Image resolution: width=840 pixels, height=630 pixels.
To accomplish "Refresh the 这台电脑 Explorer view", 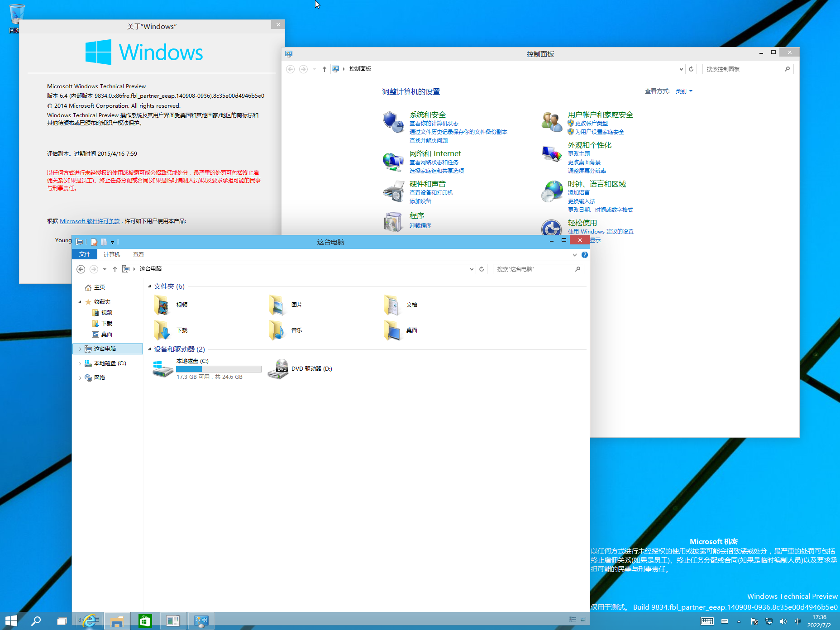I will 482,269.
